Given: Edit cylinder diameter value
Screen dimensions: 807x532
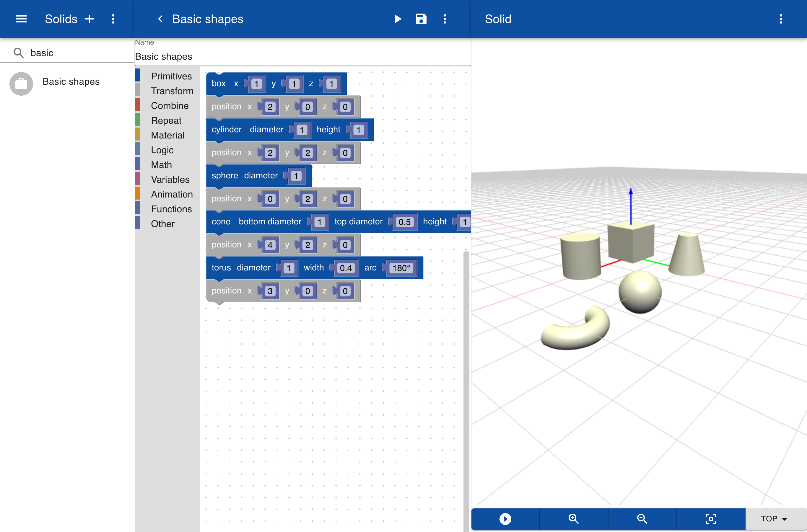Looking at the screenshot, I should click(302, 130).
